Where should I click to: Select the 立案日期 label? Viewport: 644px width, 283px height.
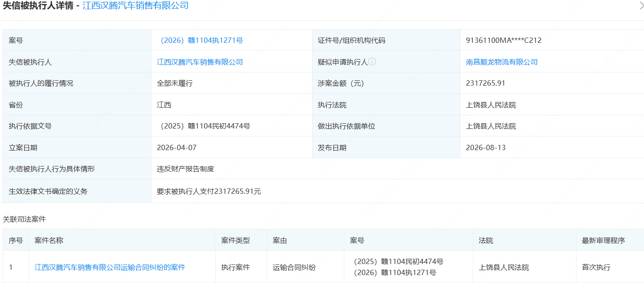23,147
